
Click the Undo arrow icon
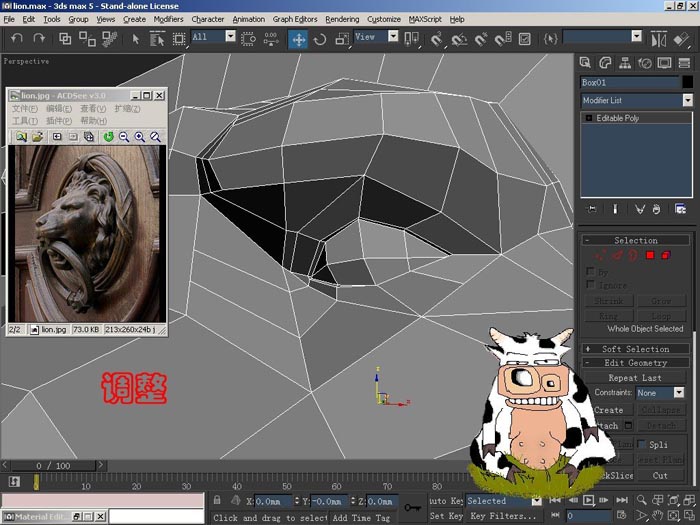coord(17,39)
